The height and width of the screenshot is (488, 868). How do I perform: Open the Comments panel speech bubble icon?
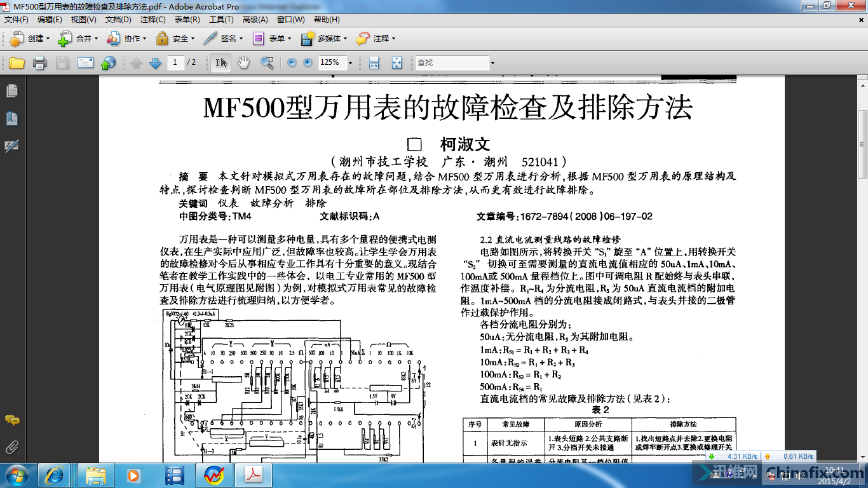tap(11, 420)
